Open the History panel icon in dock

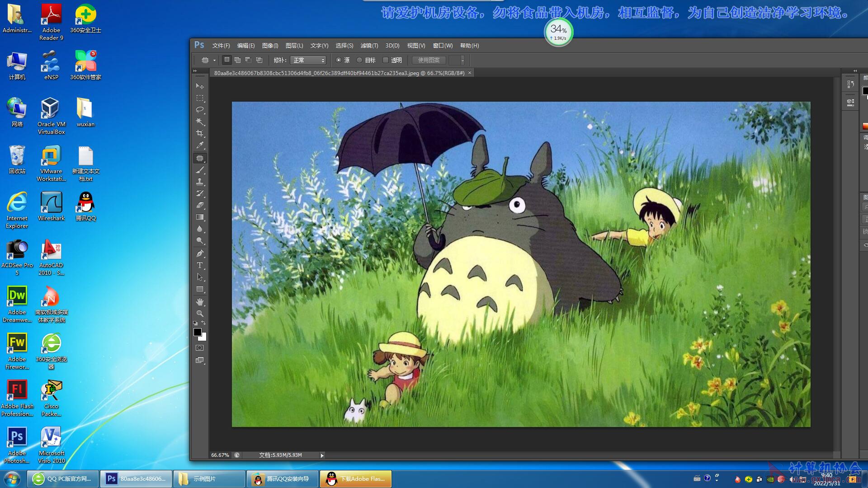[850, 84]
